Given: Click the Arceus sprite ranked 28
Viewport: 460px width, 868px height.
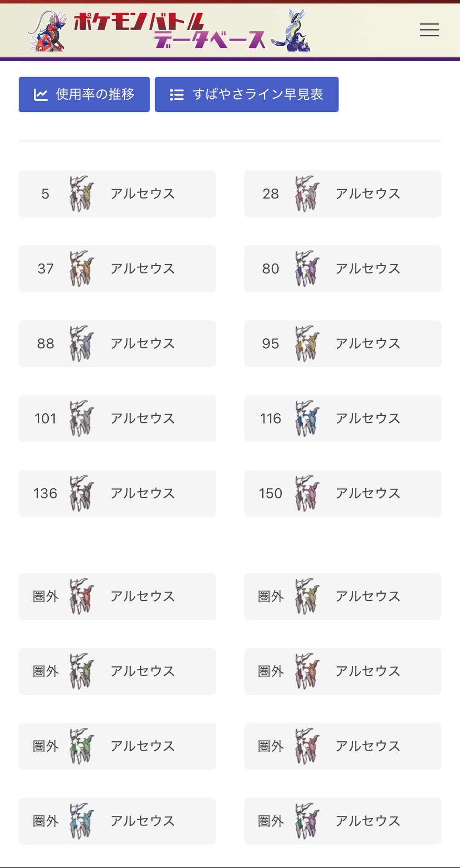Looking at the screenshot, I should [x=307, y=194].
